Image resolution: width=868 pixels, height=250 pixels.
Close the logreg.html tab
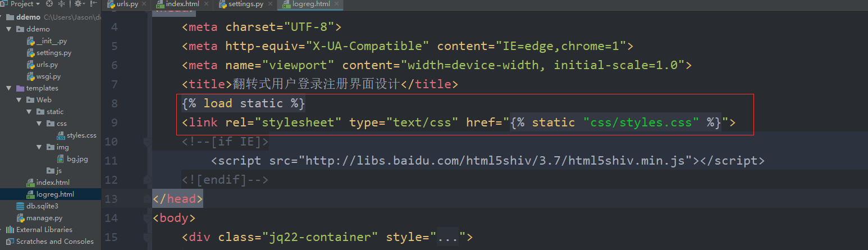click(x=337, y=4)
